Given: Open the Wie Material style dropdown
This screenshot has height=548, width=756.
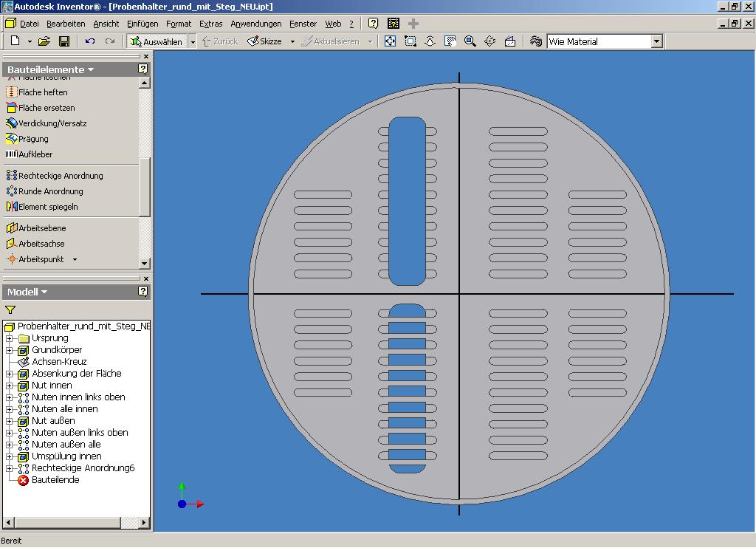Looking at the screenshot, I should [x=656, y=42].
